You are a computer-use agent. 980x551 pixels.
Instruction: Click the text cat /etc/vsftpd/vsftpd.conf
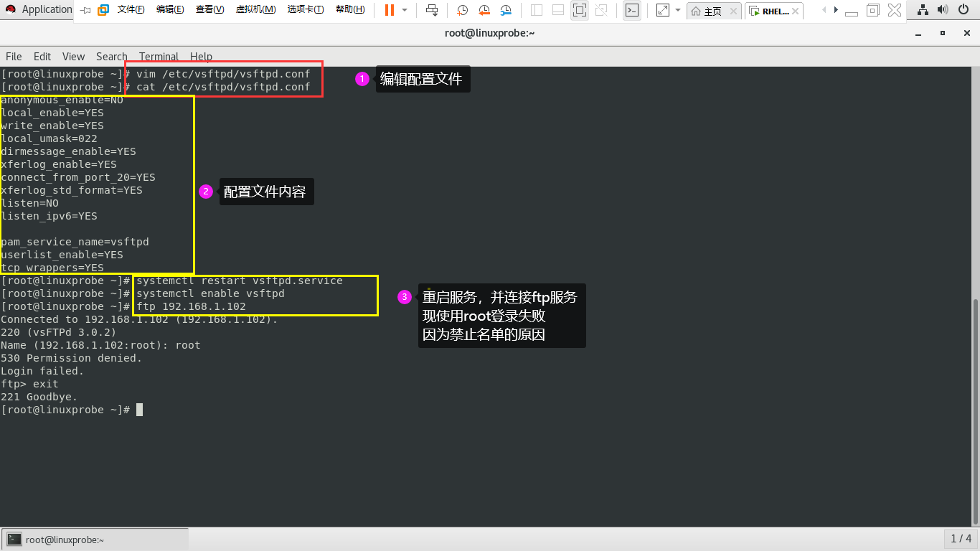[223, 87]
